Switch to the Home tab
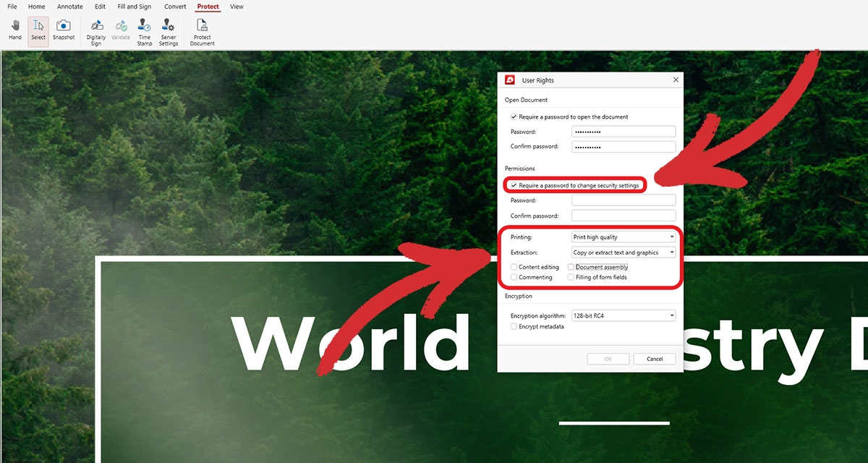This screenshot has height=463, width=868. pyautogui.click(x=36, y=7)
